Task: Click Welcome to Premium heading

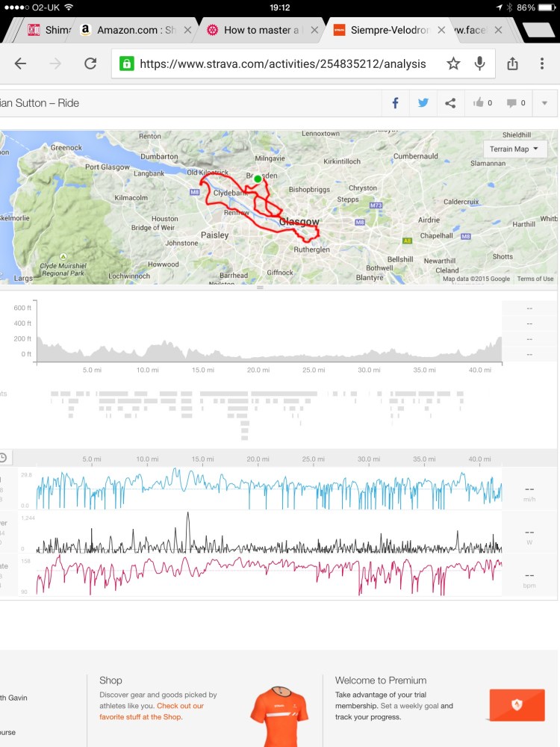Action: click(x=381, y=681)
